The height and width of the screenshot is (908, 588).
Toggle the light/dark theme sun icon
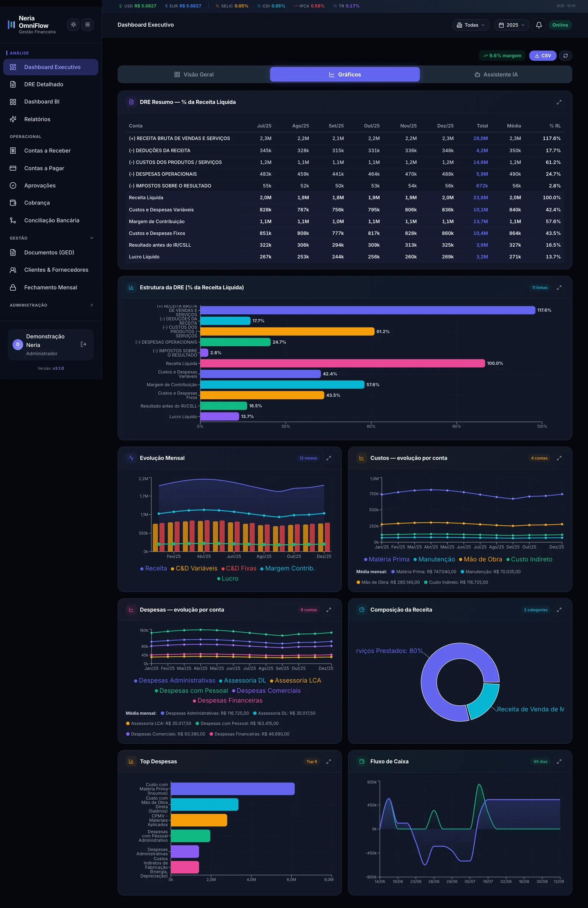tap(73, 25)
